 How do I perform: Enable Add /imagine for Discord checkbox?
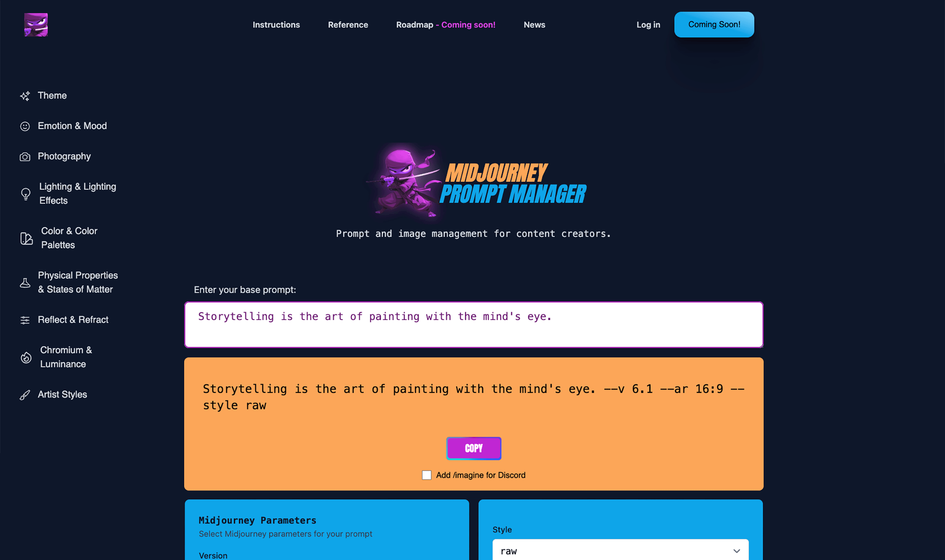coord(427,475)
